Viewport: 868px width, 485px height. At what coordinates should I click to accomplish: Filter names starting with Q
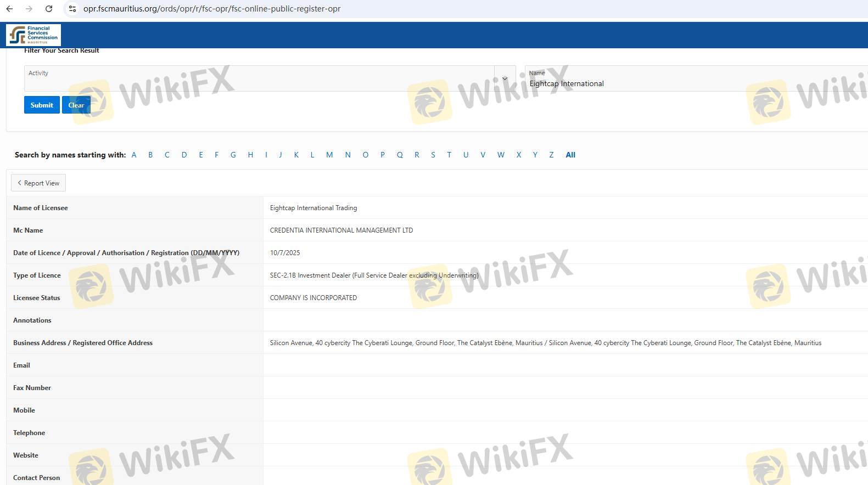point(400,155)
